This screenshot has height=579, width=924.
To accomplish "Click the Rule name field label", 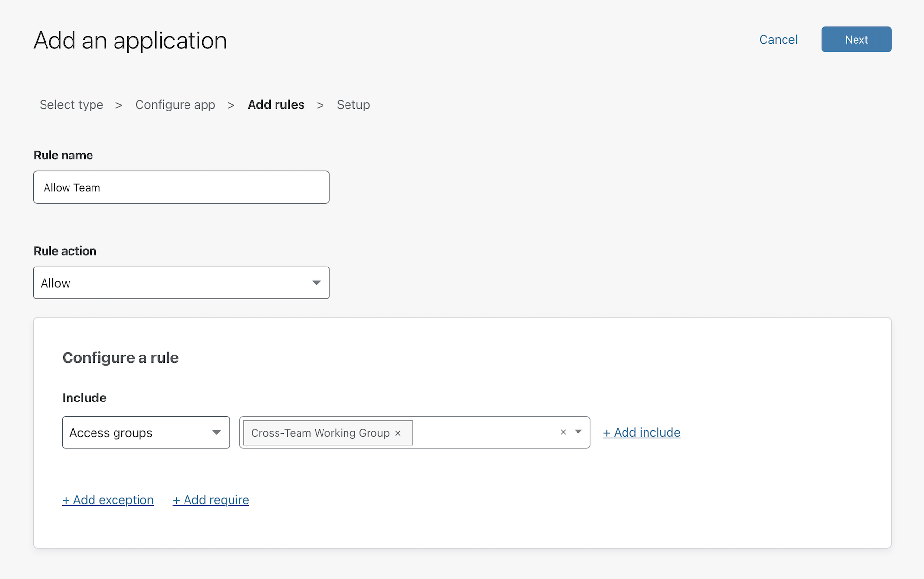I will pos(63,156).
